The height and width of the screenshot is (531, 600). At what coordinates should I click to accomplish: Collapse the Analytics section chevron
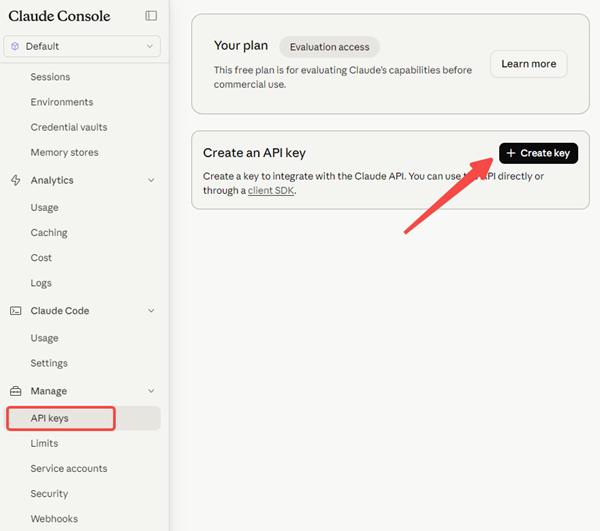coord(151,180)
